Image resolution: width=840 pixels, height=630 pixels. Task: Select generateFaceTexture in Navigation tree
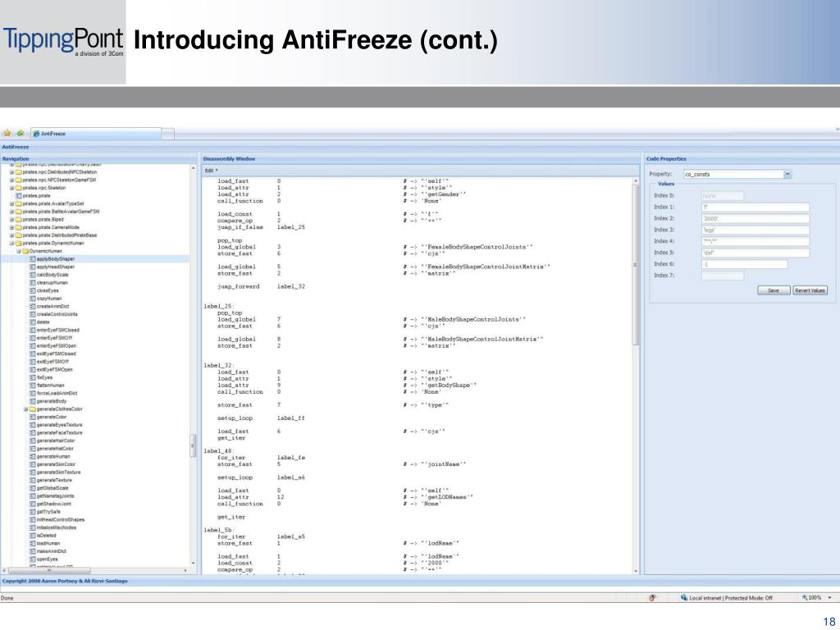pyautogui.click(x=59, y=433)
